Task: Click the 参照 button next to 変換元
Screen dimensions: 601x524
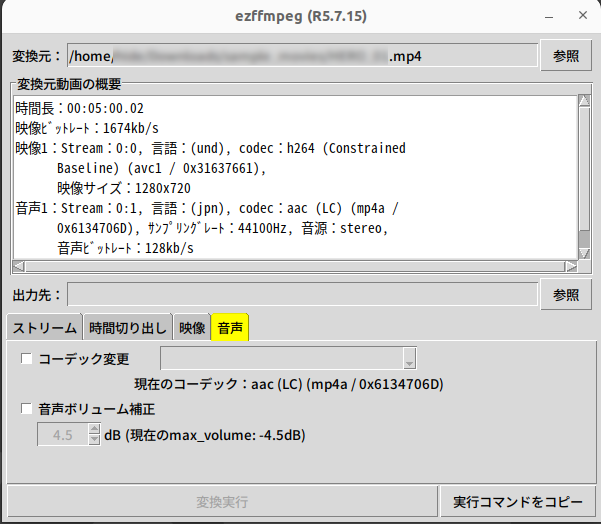Action: [x=566, y=56]
